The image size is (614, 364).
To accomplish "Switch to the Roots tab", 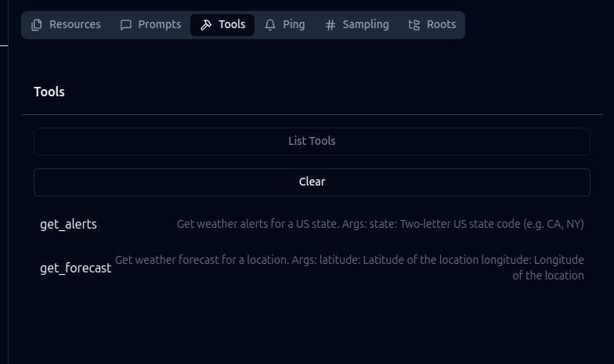I will pos(441,24).
